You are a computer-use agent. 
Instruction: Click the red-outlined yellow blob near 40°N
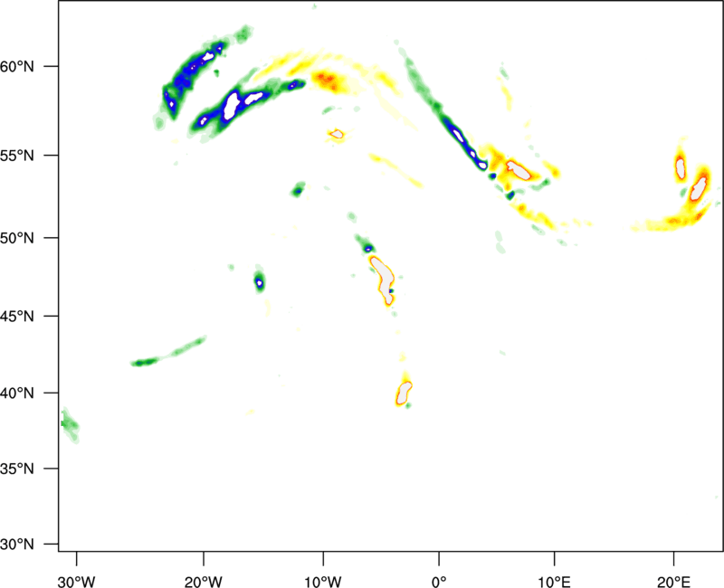(404, 393)
